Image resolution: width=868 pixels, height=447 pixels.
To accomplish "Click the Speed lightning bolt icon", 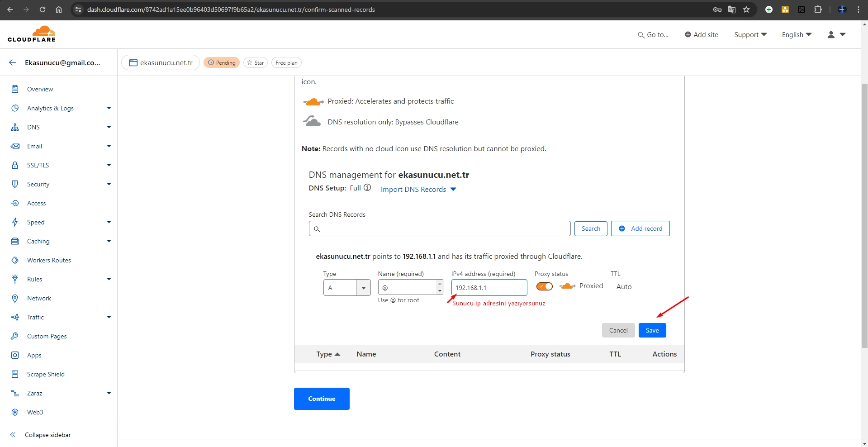I will pos(15,222).
